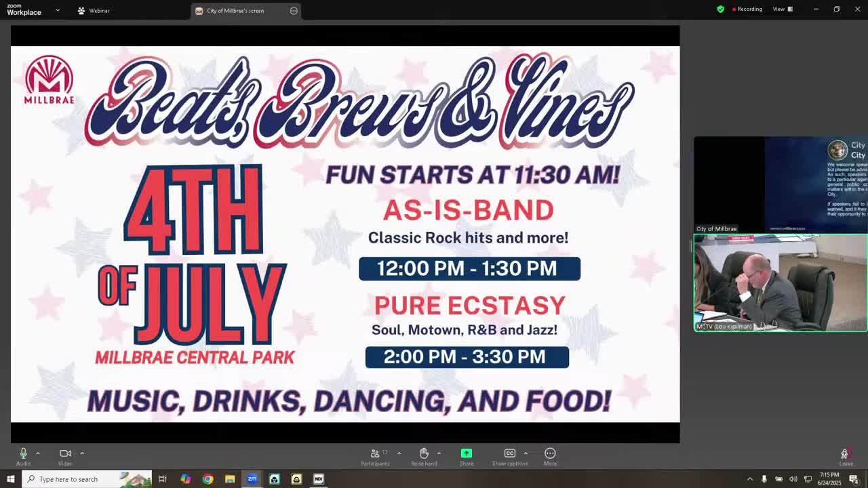Image resolution: width=868 pixels, height=488 pixels.
Task: Click the Zoom Workplace logo
Action: pos(24,10)
